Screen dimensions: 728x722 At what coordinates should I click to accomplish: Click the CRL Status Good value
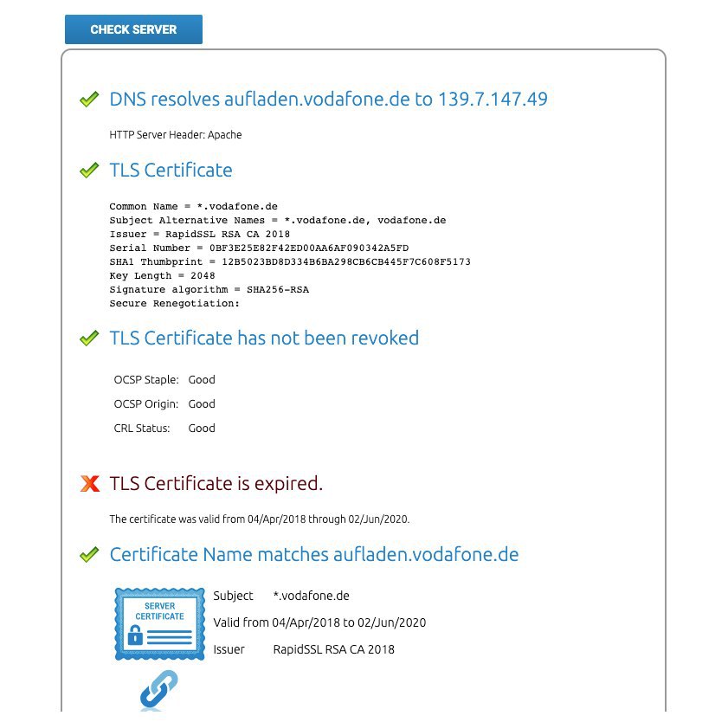click(202, 429)
